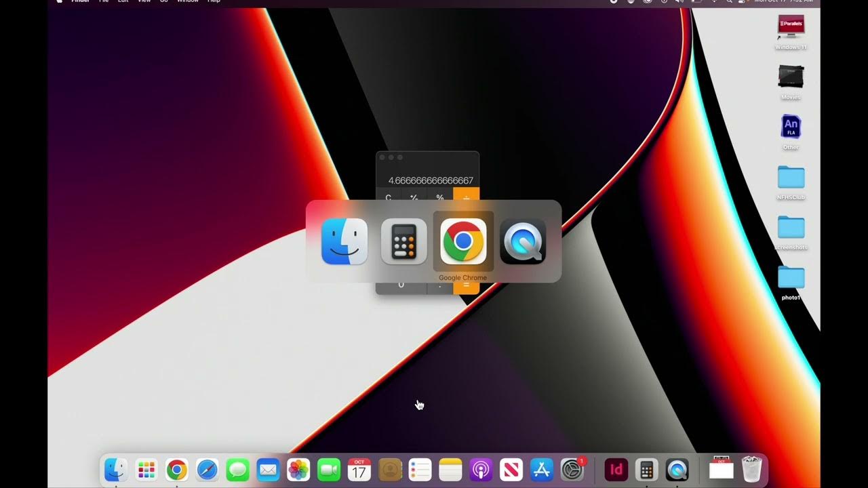The image size is (868, 488).
Task: Click the divide key in Calculator
Action: point(467,197)
